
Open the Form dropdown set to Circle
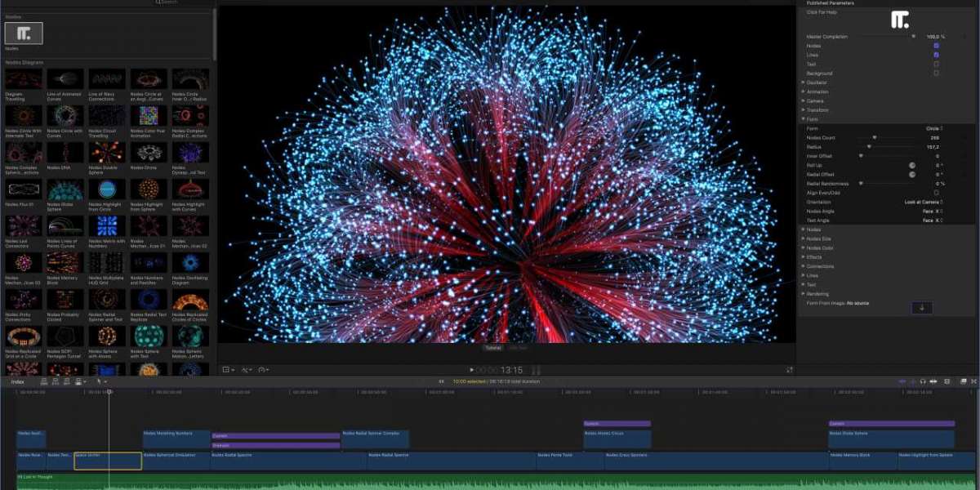click(x=934, y=128)
